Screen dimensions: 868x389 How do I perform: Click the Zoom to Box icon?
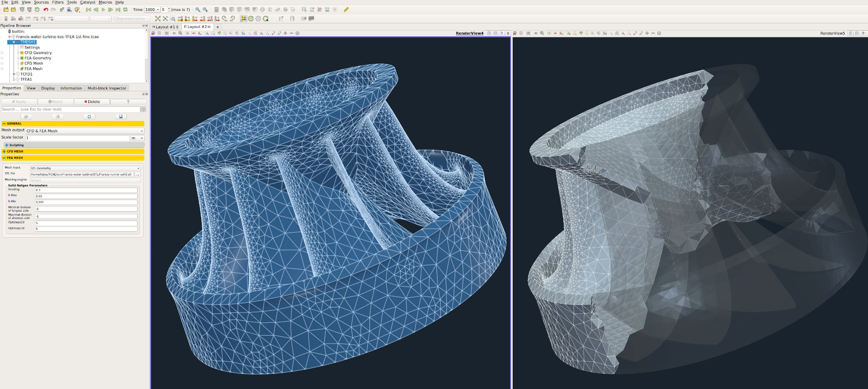[x=173, y=19]
